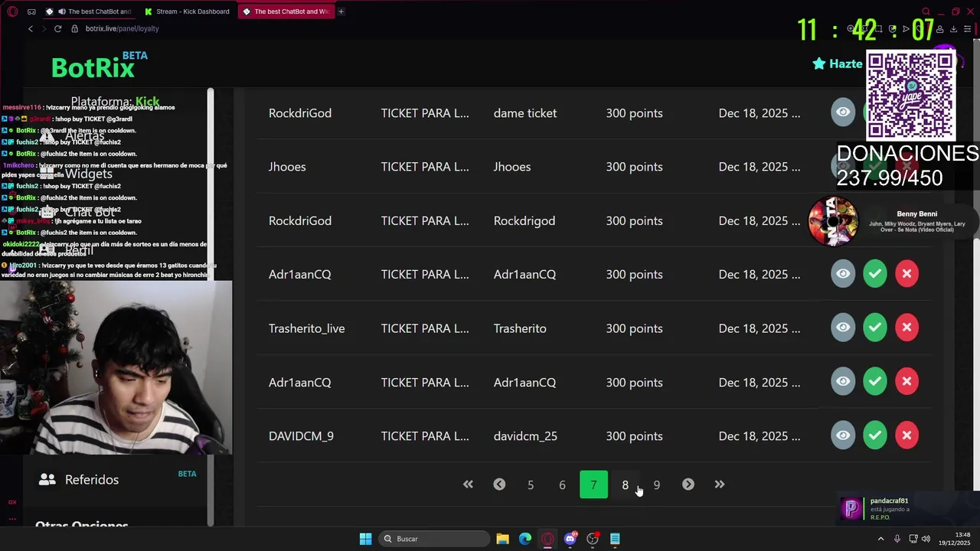Click the taskbar volume speaker icon

[925, 539]
